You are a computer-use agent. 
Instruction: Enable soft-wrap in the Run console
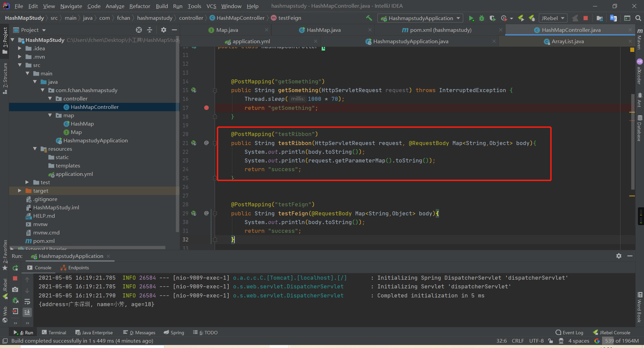tap(27, 301)
